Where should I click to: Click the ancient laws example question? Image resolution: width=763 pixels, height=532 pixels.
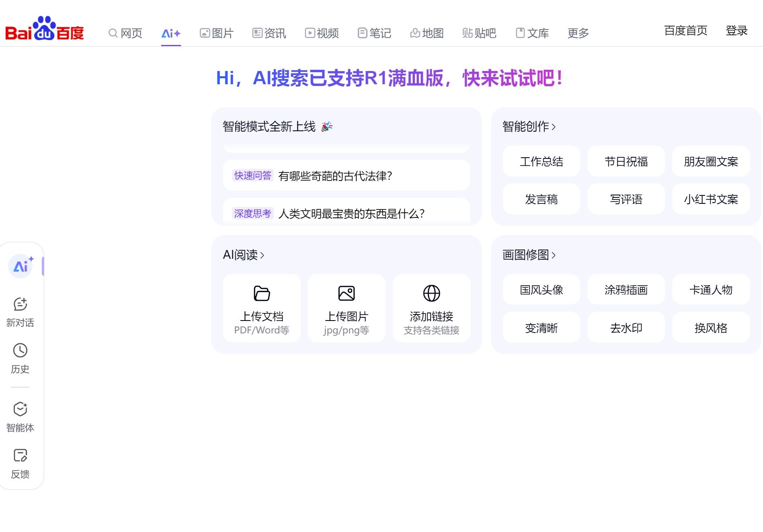point(335,175)
